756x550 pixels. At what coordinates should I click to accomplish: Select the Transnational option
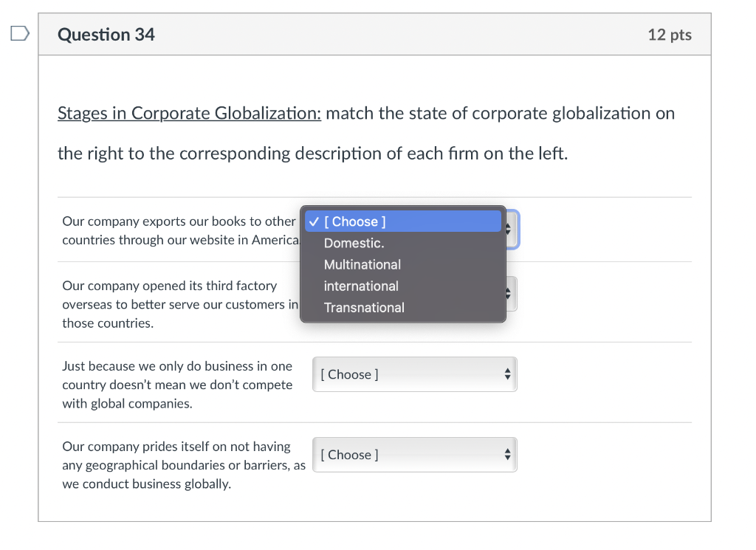[x=364, y=308]
